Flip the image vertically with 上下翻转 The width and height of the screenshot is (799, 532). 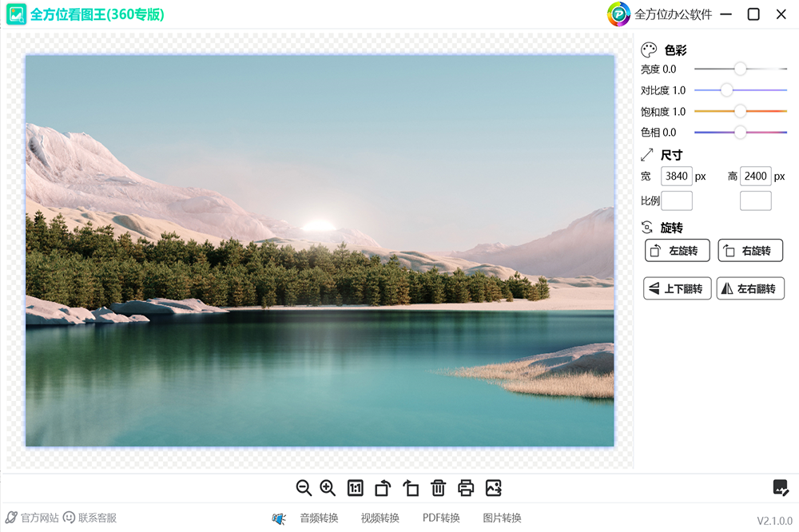[x=677, y=288]
